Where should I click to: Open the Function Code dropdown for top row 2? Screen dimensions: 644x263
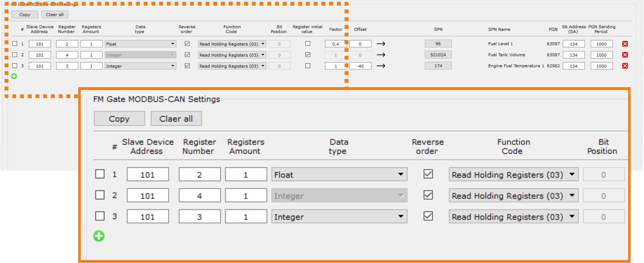232,55
